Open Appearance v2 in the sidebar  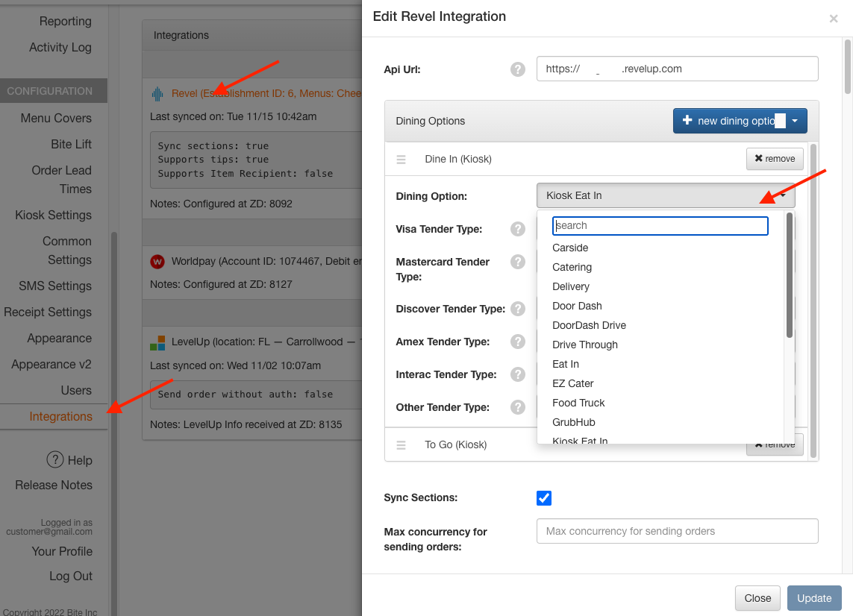(x=51, y=364)
